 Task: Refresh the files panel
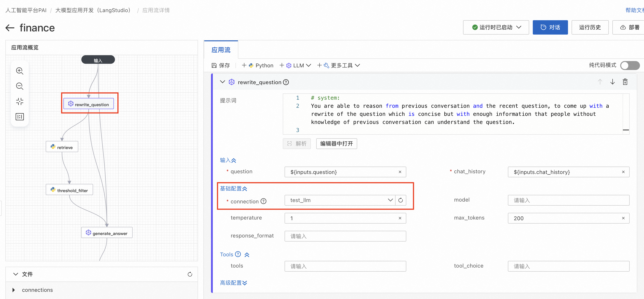(190, 274)
